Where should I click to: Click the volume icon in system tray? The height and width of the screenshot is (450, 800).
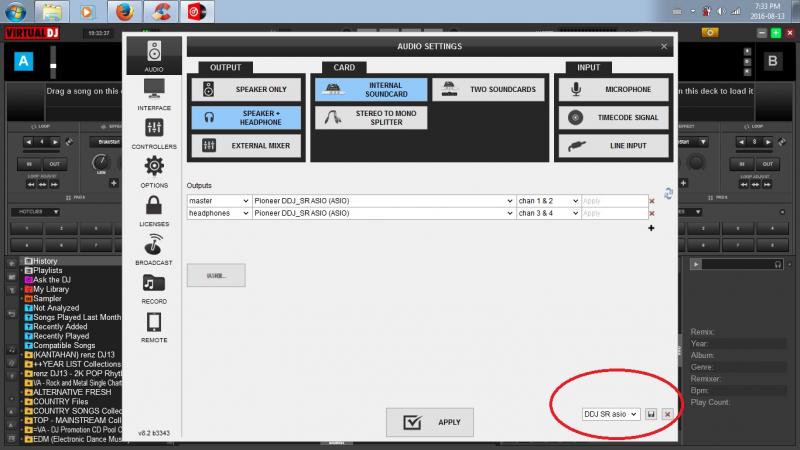pyautogui.click(x=720, y=11)
